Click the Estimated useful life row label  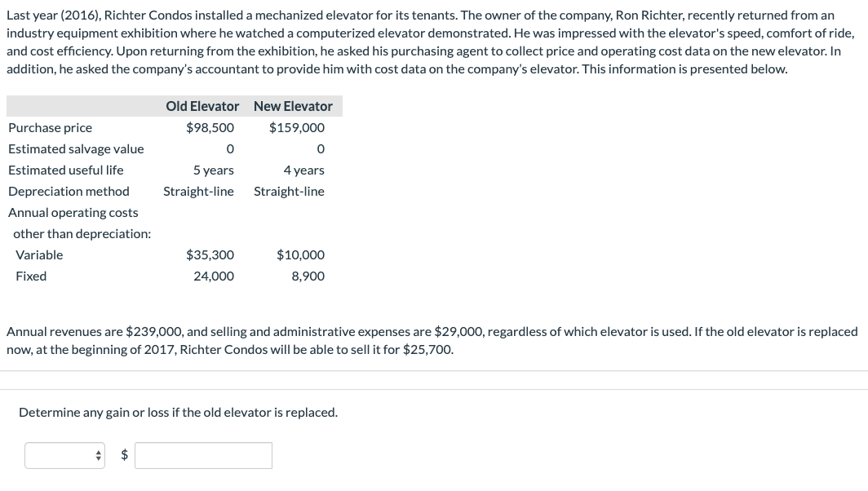[65, 170]
